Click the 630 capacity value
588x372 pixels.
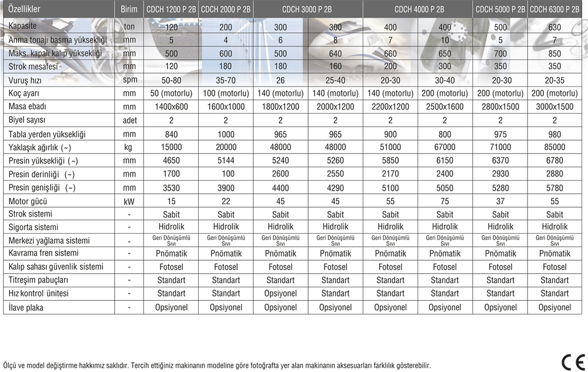tap(554, 27)
